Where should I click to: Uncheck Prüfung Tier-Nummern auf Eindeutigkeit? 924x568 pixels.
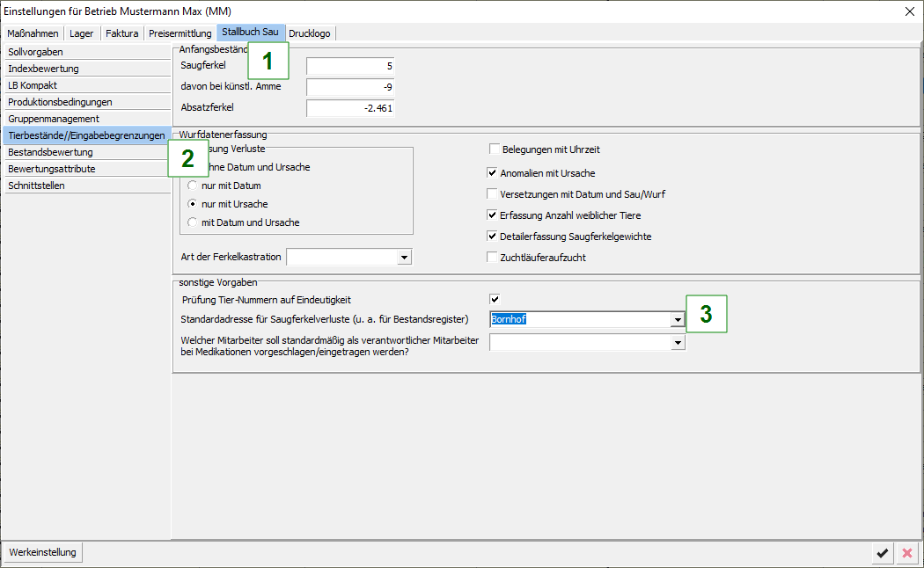click(x=495, y=300)
